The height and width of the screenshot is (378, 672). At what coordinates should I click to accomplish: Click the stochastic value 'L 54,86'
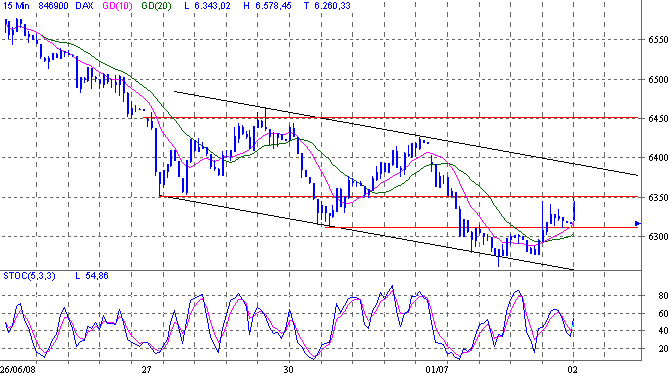coord(92,276)
